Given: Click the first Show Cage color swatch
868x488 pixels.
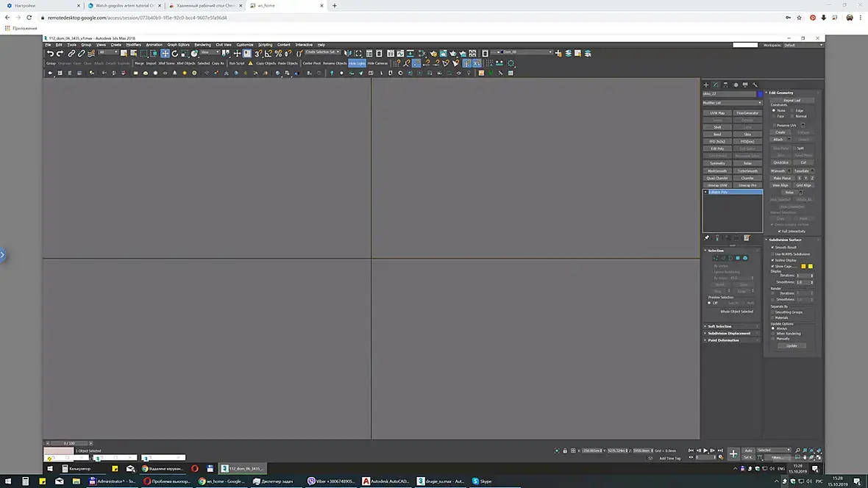Looking at the screenshot, I should pos(803,266).
